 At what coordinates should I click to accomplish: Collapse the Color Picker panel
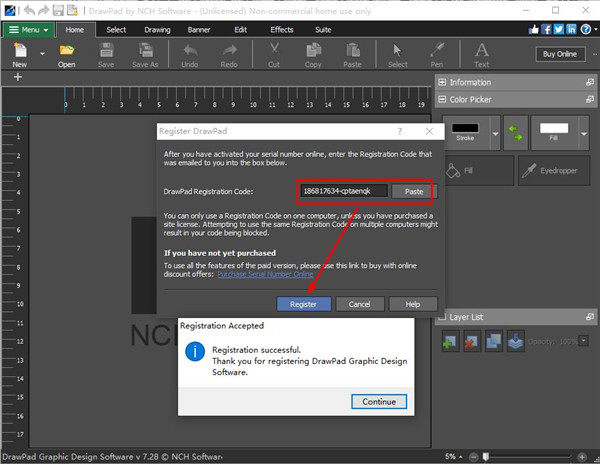(x=442, y=99)
